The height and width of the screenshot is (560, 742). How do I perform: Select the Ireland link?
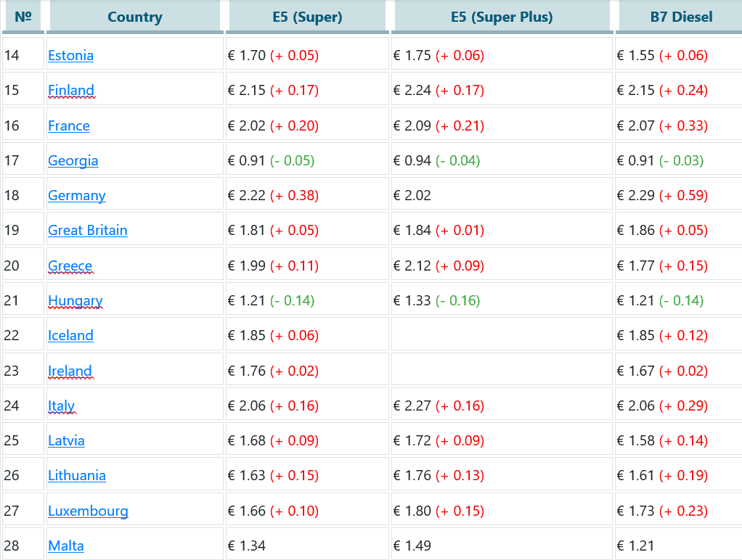tap(70, 371)
